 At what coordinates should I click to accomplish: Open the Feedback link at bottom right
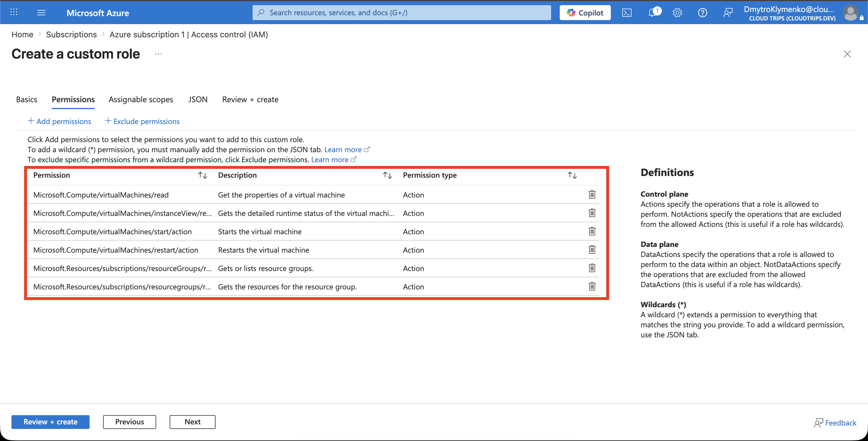(x=835, y=423)
